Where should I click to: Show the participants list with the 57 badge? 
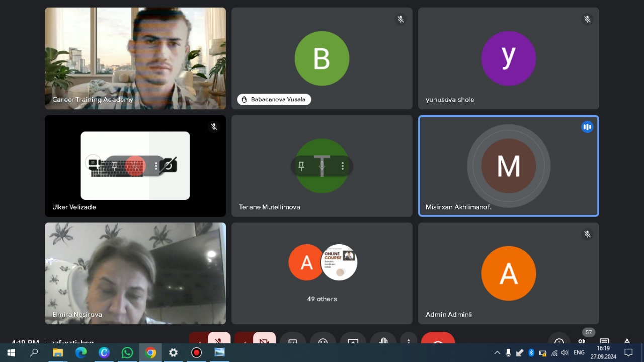tap(582, 340)
